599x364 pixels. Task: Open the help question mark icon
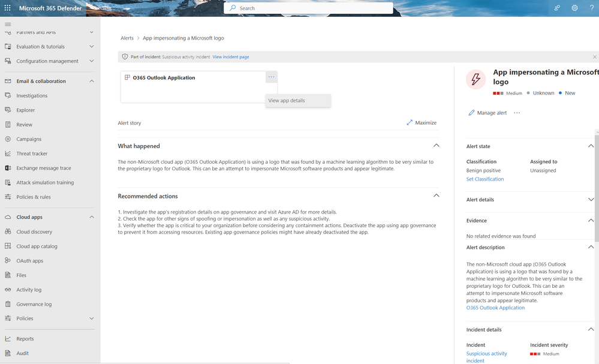[591, 8]
